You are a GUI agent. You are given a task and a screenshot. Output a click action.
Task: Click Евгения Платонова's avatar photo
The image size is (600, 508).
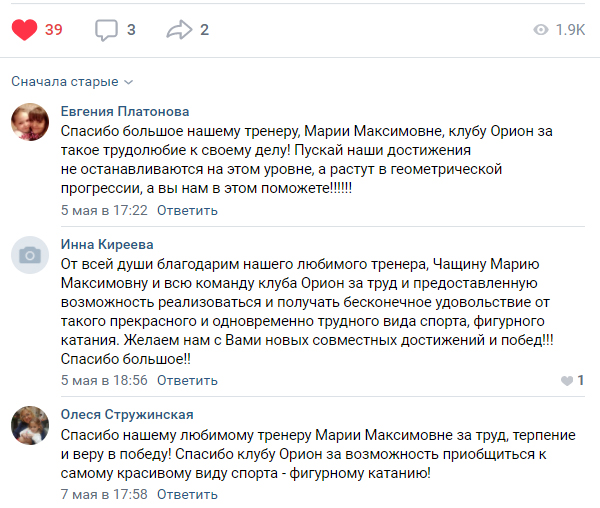[30, 122]
